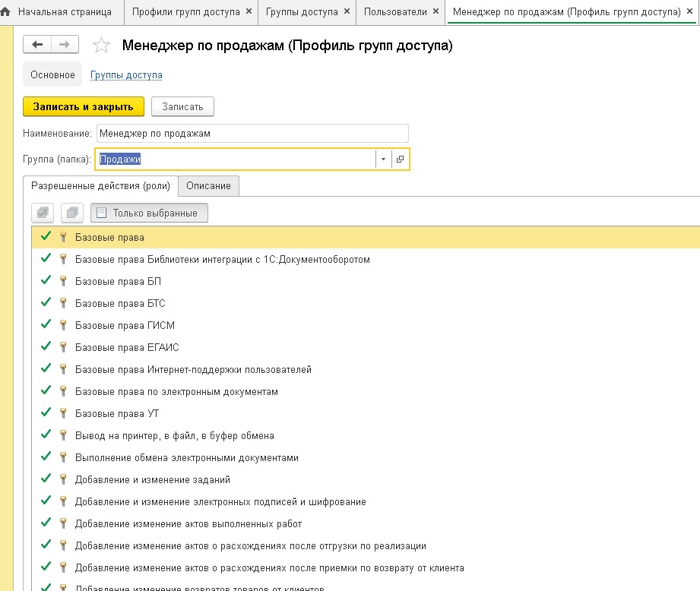Toggle checkmark for Базовые права Интернет-поддержки пользователей

[46, 368]
